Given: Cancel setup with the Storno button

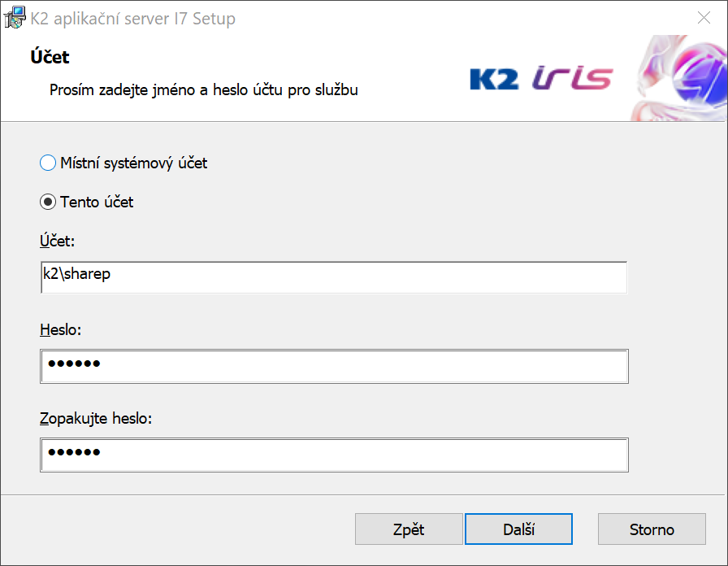Looking at the screenshot, I should pos(652,529).
